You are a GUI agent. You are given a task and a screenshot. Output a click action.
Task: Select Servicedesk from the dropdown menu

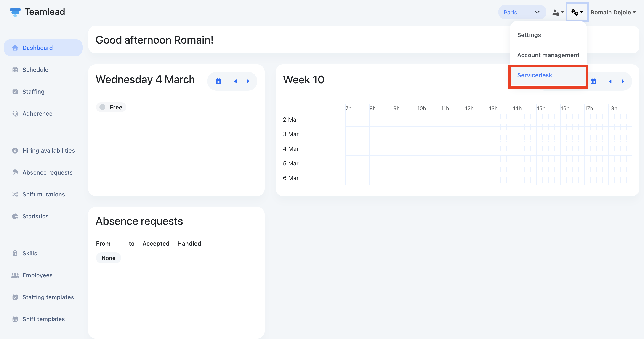pos(535,75)
